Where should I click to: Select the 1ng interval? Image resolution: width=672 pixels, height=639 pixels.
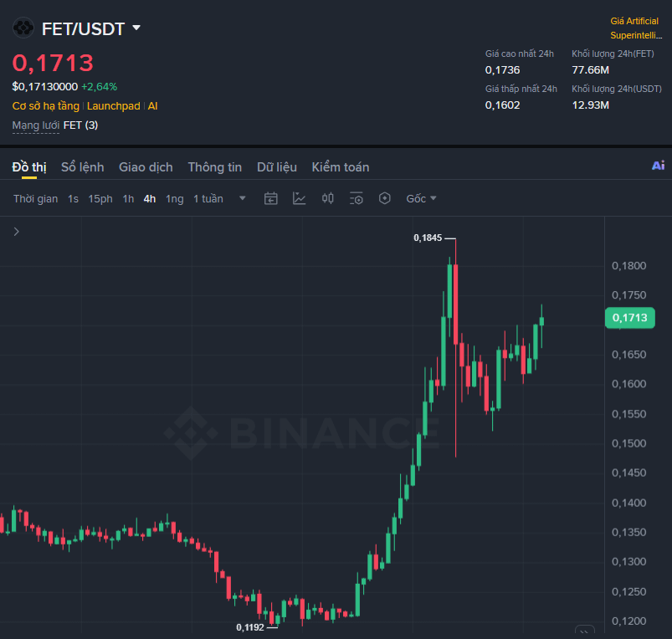174,199
